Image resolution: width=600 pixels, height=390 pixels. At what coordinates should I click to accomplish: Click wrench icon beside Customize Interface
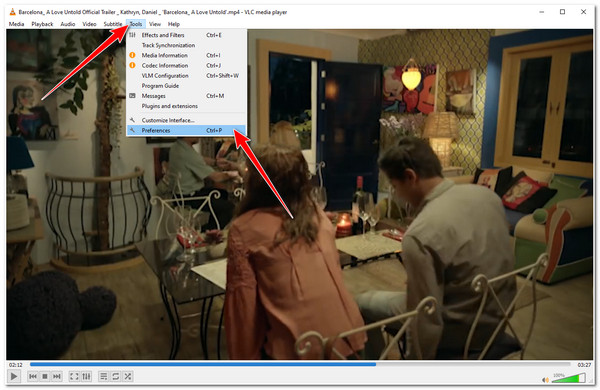coord(132,120)
